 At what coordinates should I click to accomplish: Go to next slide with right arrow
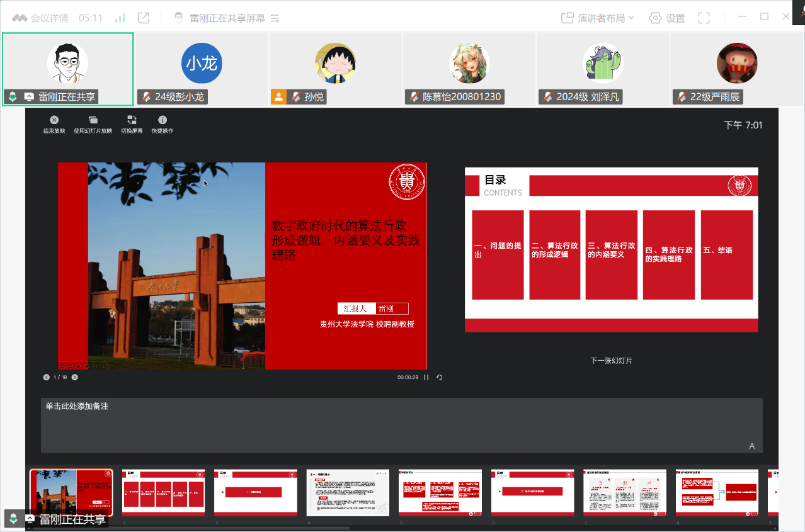point(75,378)
